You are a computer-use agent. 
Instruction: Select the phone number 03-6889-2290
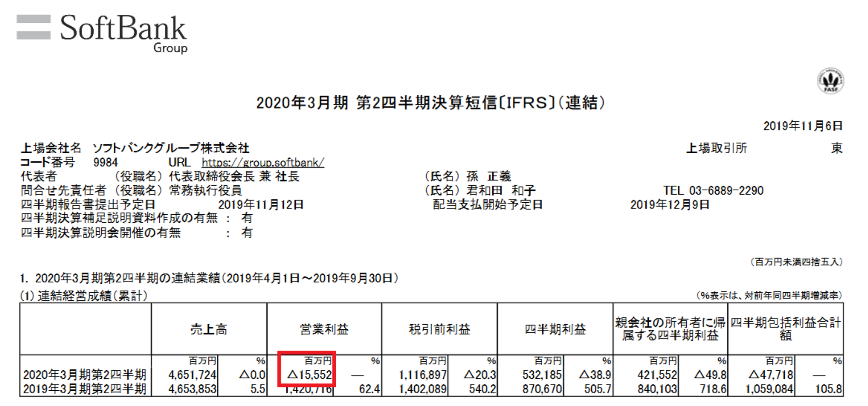coord(726,190)
